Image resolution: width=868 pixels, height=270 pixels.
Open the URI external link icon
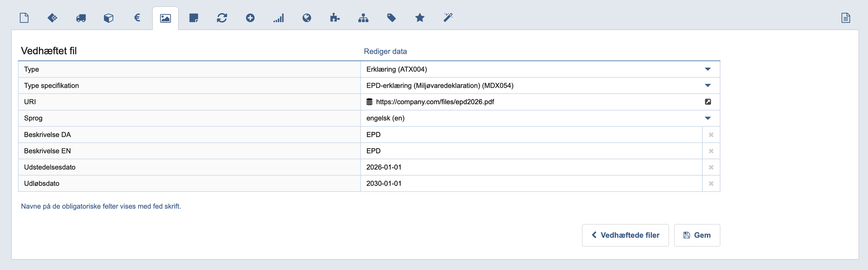708,102
